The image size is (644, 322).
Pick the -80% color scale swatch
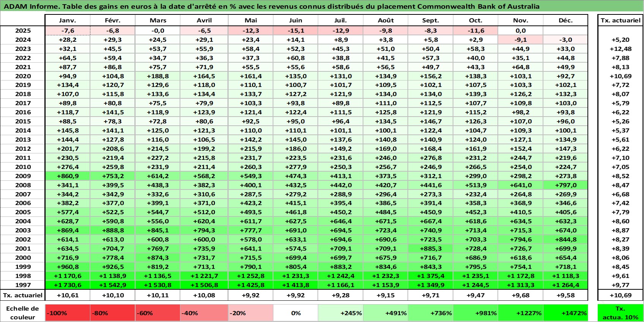point(113,313)
